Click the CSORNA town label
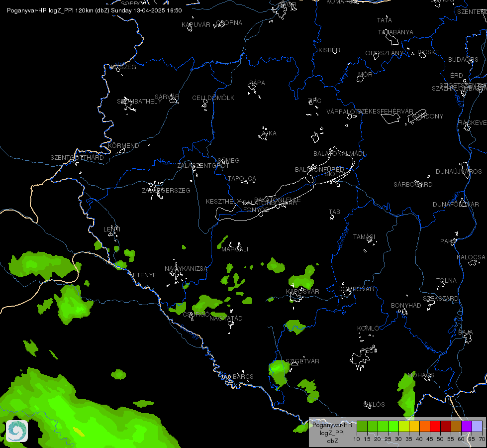 click(229, 23)
